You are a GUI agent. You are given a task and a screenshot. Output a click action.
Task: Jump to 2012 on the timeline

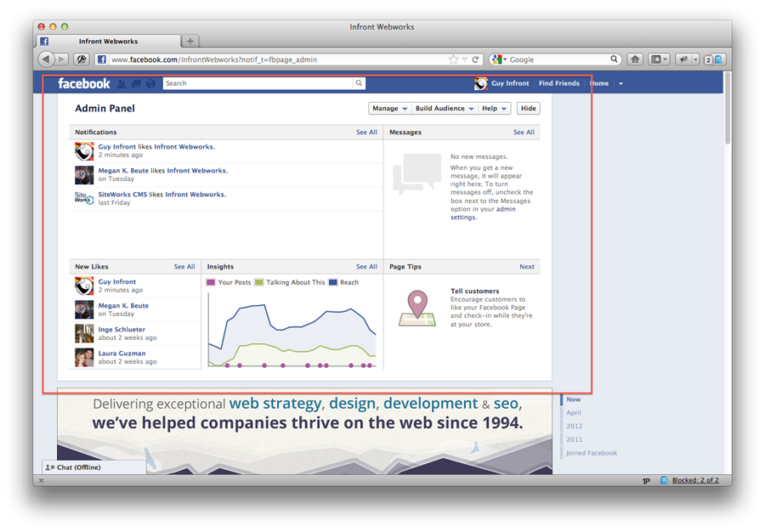coord(575,426)
